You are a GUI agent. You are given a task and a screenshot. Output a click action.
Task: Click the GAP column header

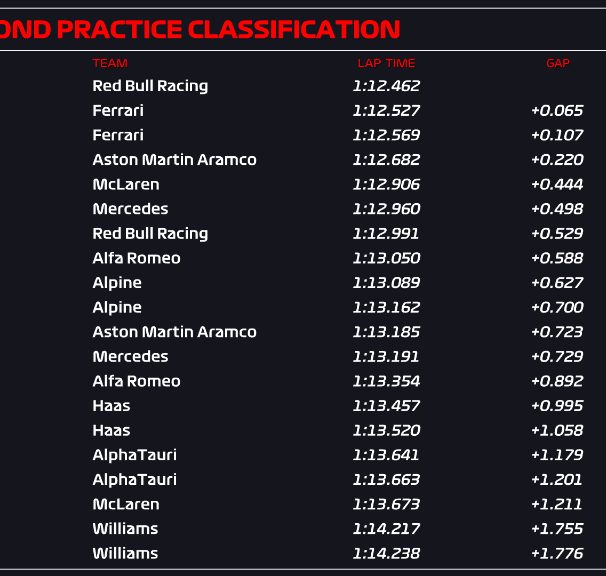point(558,63)
